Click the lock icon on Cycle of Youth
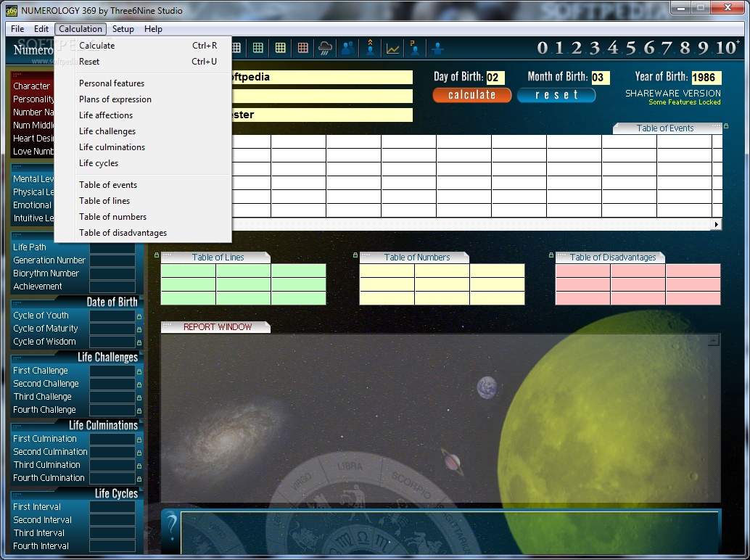Screen dimensions: 750x560 point(139,316)
